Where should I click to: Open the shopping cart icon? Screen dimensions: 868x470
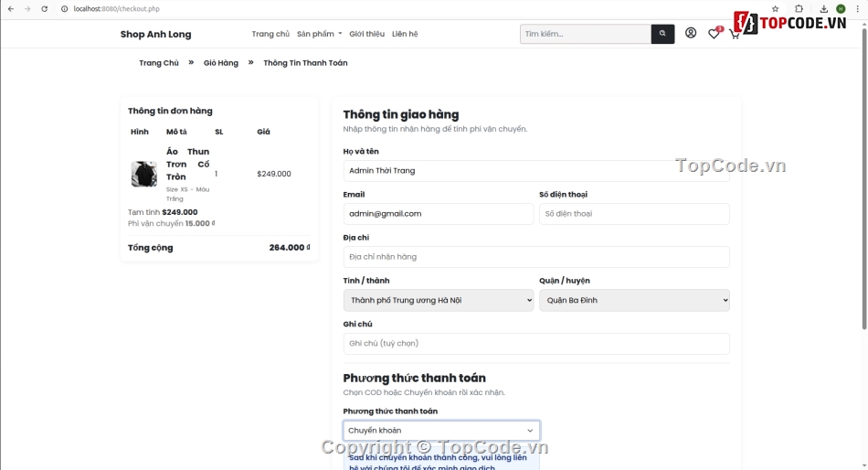click(734, 35)
